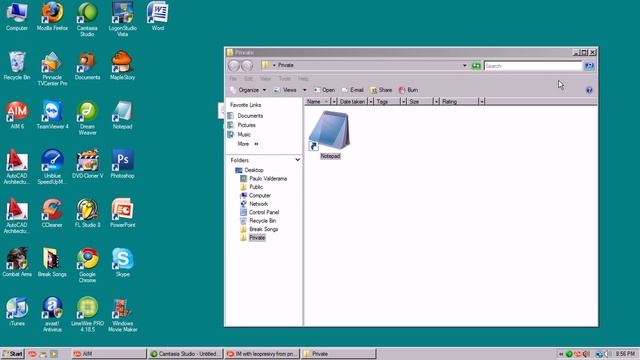The image size is (640, 360).
Task: Collapse the Folders pane chevron
Action: click(x=298, y=160)
